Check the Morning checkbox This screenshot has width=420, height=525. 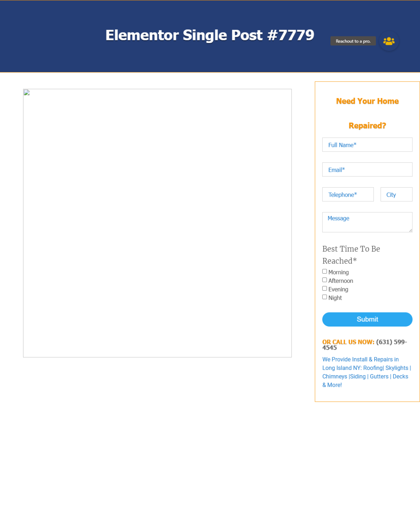point(324,272)
